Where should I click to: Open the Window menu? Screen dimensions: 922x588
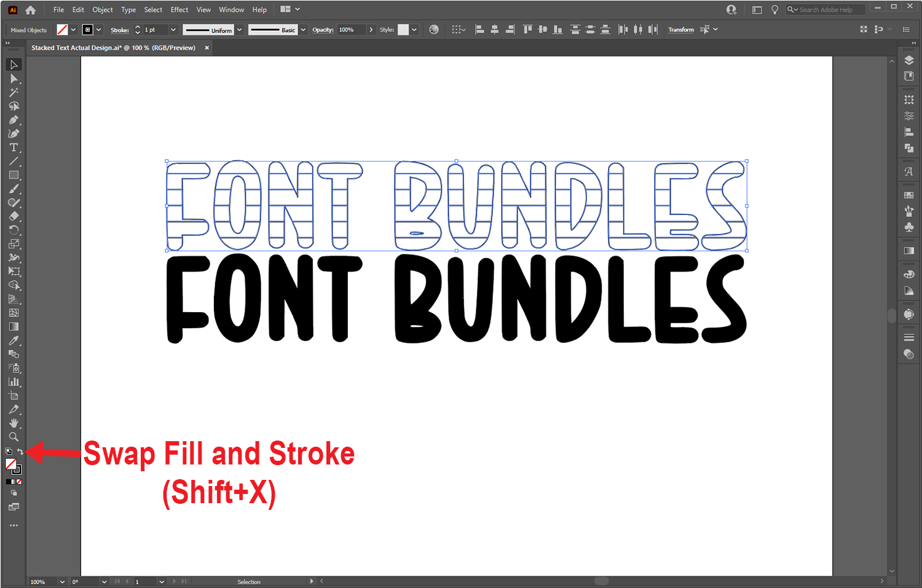(x=231, y=10)
